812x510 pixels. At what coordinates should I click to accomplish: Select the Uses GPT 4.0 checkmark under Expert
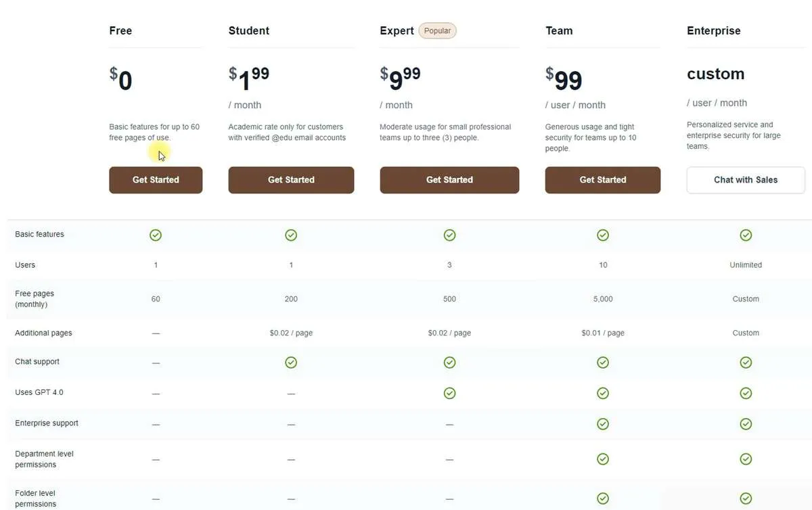point(449,392)
